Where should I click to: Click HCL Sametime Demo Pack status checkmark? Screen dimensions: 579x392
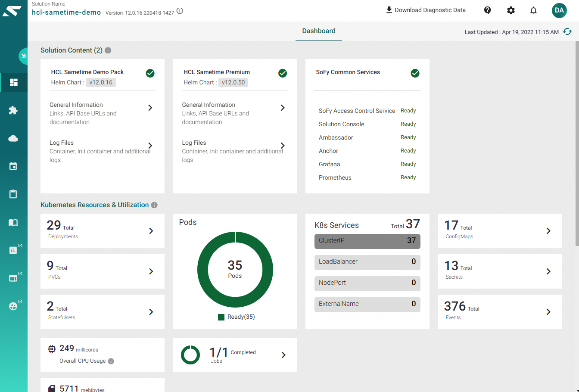pos(150,73)
